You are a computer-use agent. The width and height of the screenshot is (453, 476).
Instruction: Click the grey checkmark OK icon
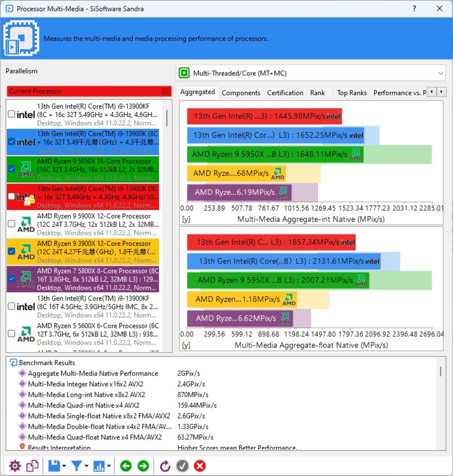click(182, 466)
